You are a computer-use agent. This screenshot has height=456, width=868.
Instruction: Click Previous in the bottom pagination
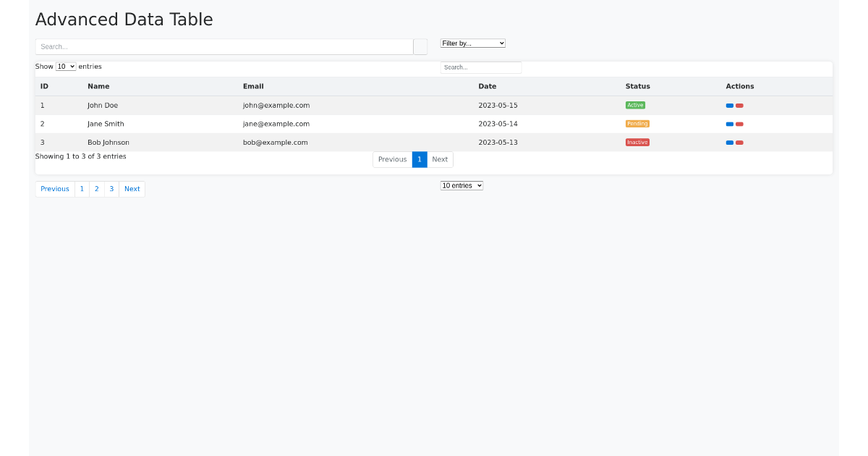pos(54,188)
